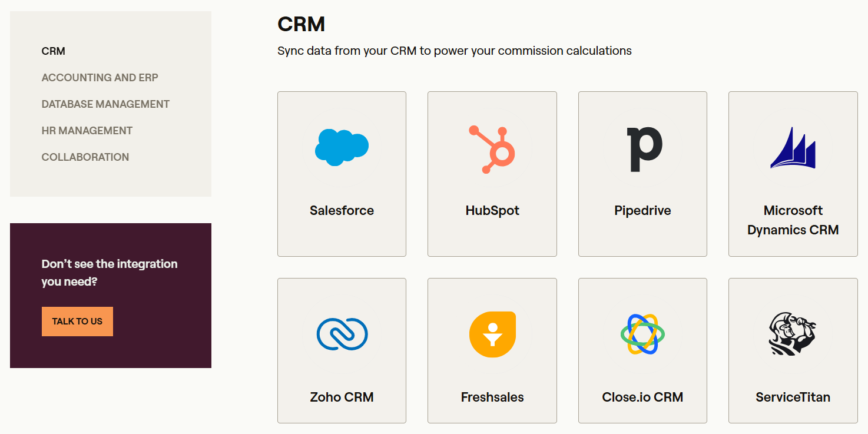868x434 pixels.
Task: Select the Freshsales card label
Action: coord(492,397)
